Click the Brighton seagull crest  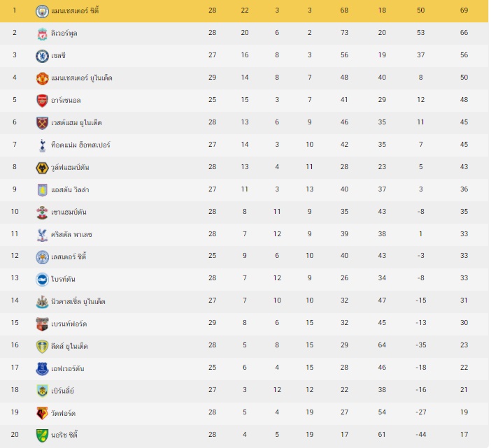[x=42, y=280]
